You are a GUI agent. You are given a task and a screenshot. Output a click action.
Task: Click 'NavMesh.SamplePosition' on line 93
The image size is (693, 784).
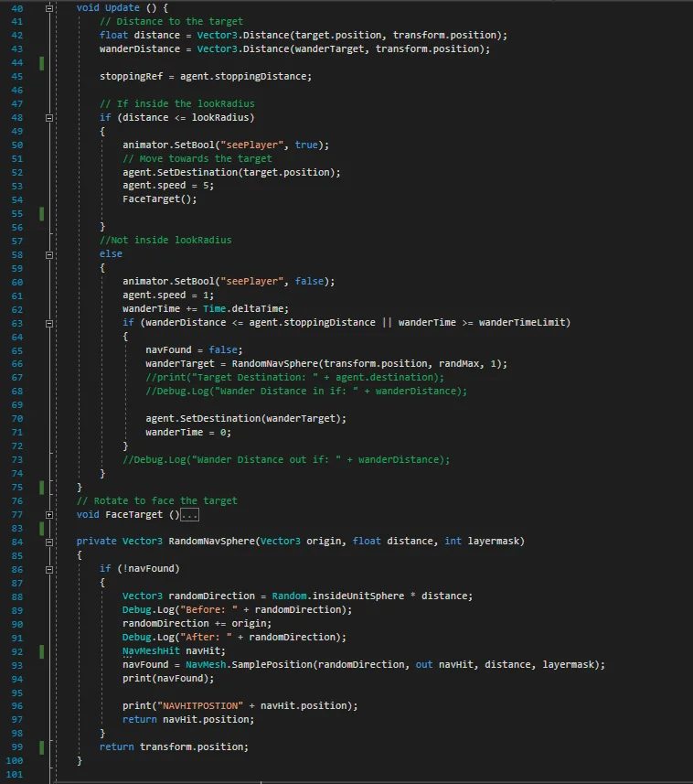[x=249, y=664]
